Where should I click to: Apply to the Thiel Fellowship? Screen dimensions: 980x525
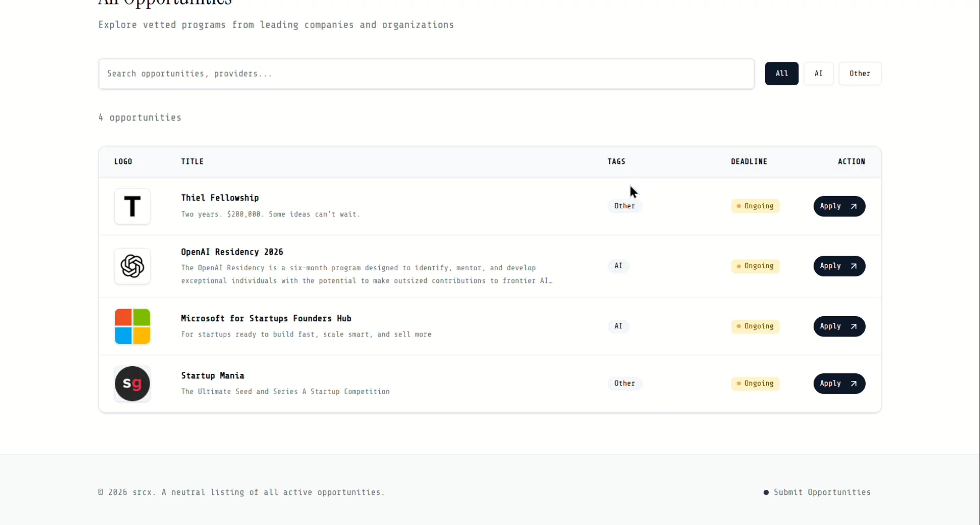coord(839,206)
